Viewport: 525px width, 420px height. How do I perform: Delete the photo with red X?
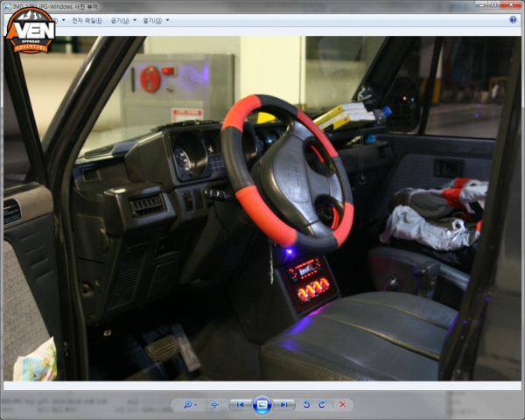click(x=342, y=404)
